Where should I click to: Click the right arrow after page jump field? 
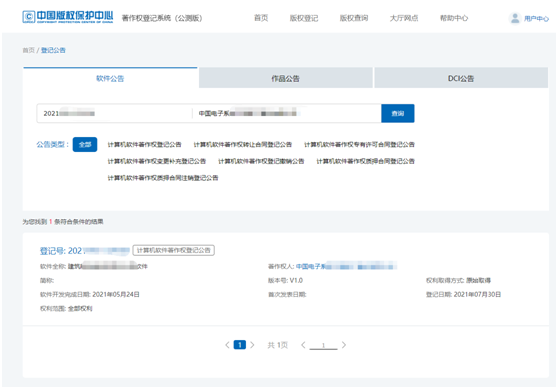(x=344, y=345)
